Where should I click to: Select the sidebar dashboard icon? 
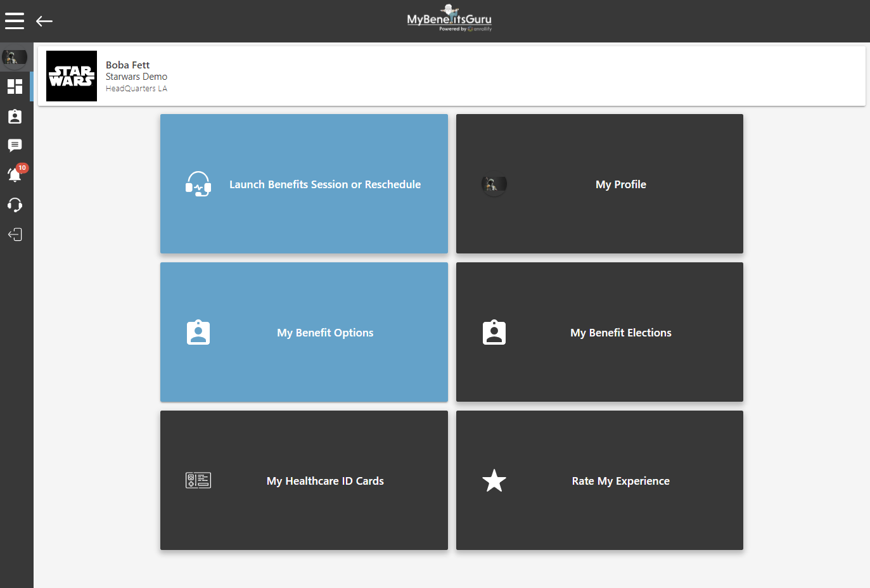point(15,86)
